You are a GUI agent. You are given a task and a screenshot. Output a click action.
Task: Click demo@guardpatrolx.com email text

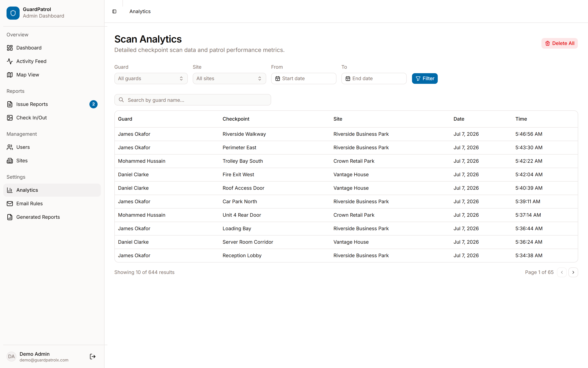(44, 360)
